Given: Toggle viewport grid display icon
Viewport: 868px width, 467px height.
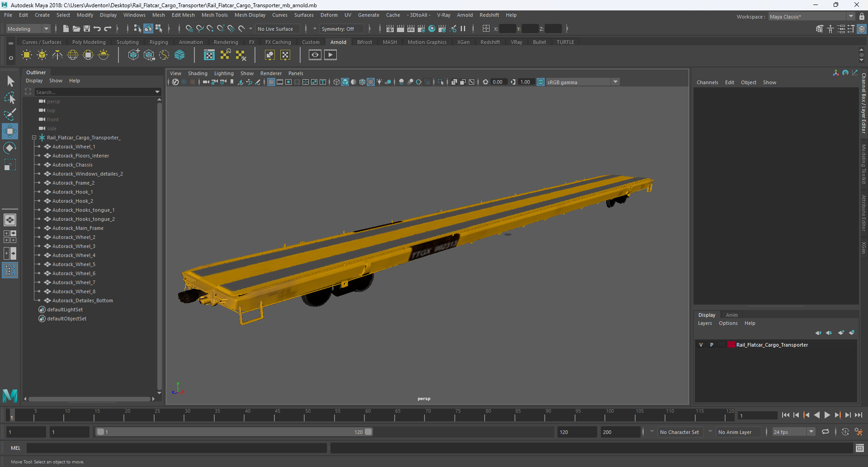Looking at the screenshot, I should 271,82.
